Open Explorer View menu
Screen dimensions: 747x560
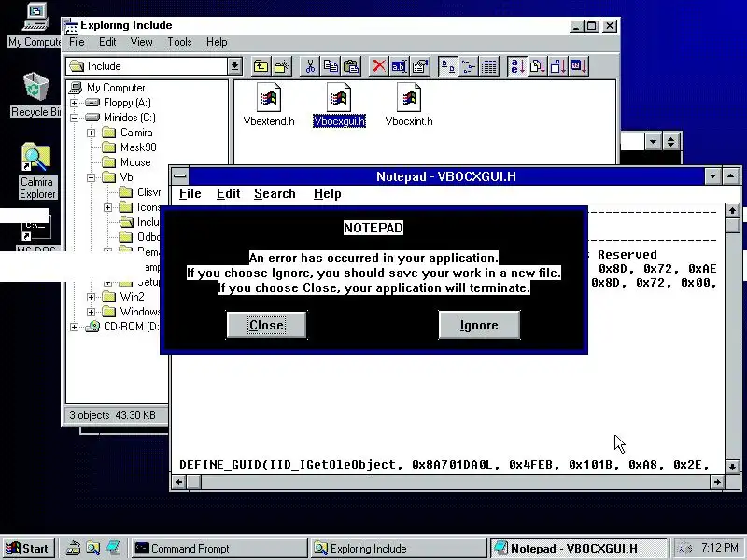click(x=142, y=42)
